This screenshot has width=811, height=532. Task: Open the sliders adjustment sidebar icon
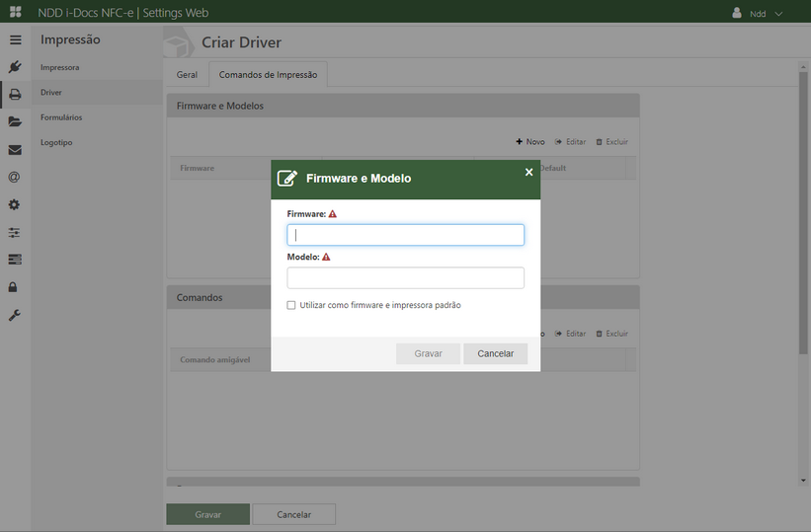click(15, 233)
